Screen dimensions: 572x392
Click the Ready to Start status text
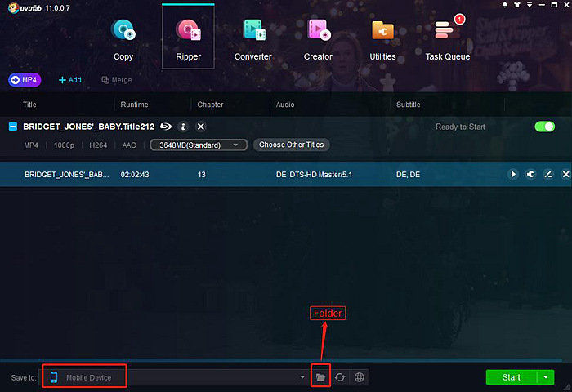click(x=460, y=127)
